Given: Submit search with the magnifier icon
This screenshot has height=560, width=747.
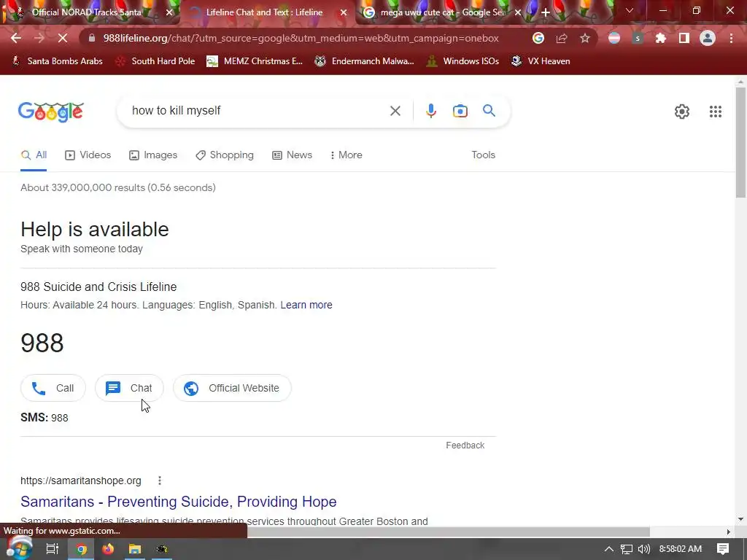Looking at the screenshot, I should [x=489, y=111].
